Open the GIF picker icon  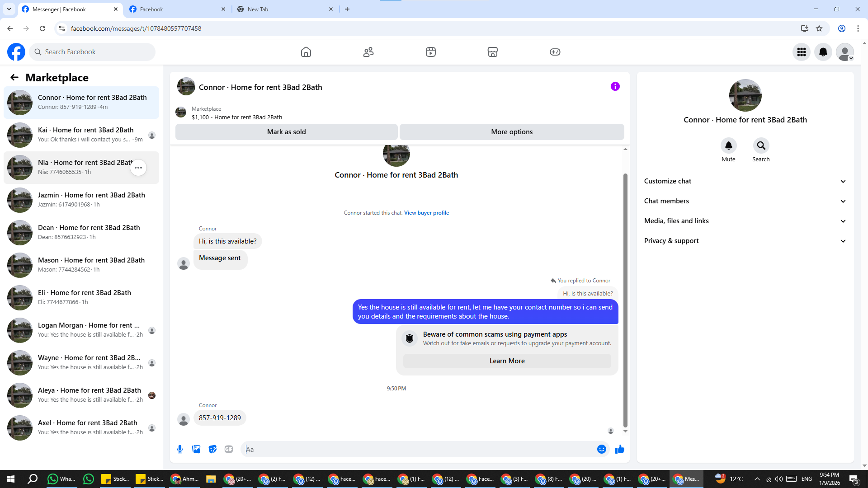(x=229, y=449)
